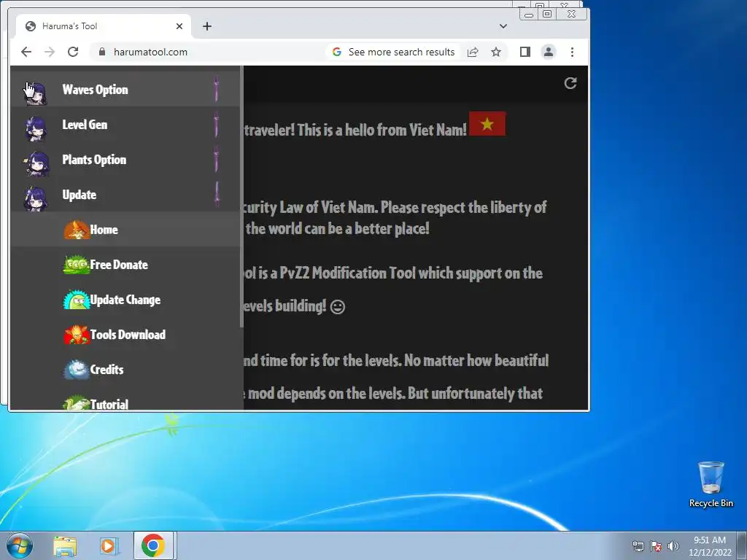The image size is (747, 560).
Task: Click the wizard plant icon next to Home
Action: pyautogui.click(x=77, y=230)
